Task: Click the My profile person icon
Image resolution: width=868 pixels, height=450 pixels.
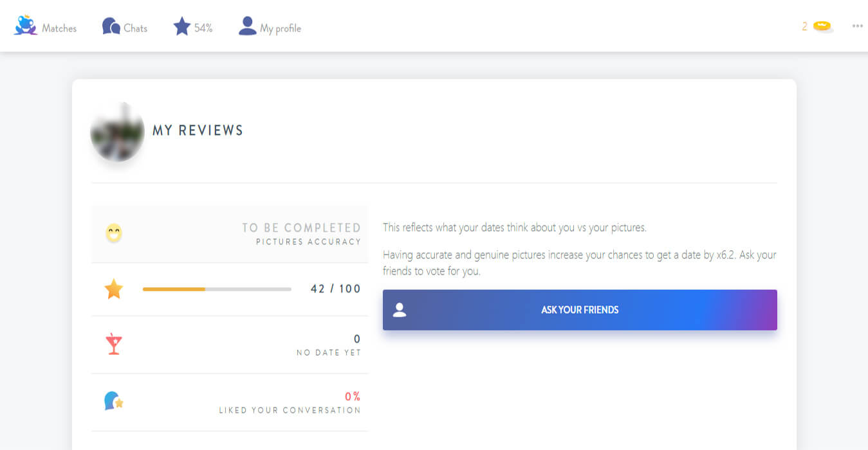Action: point(247,26)
